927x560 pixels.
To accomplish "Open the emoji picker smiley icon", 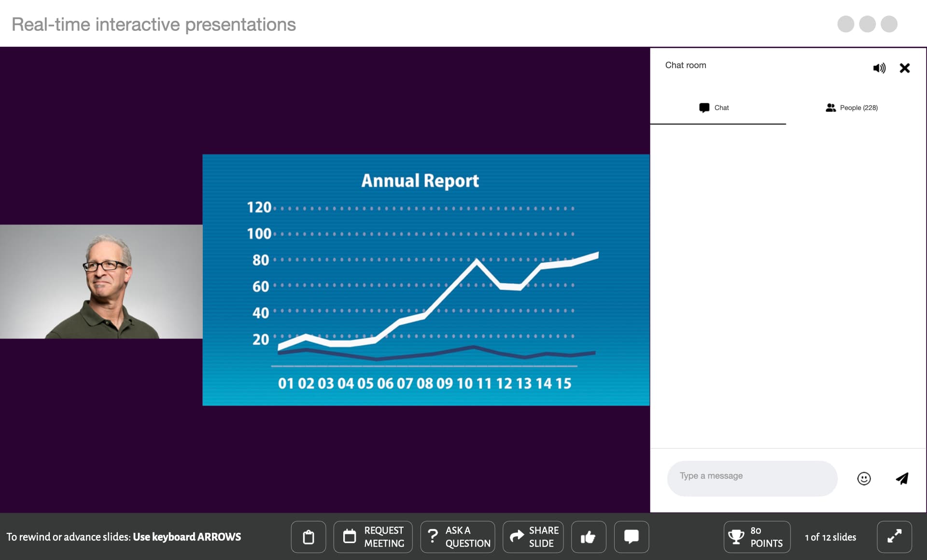I will tap(864, 478).
